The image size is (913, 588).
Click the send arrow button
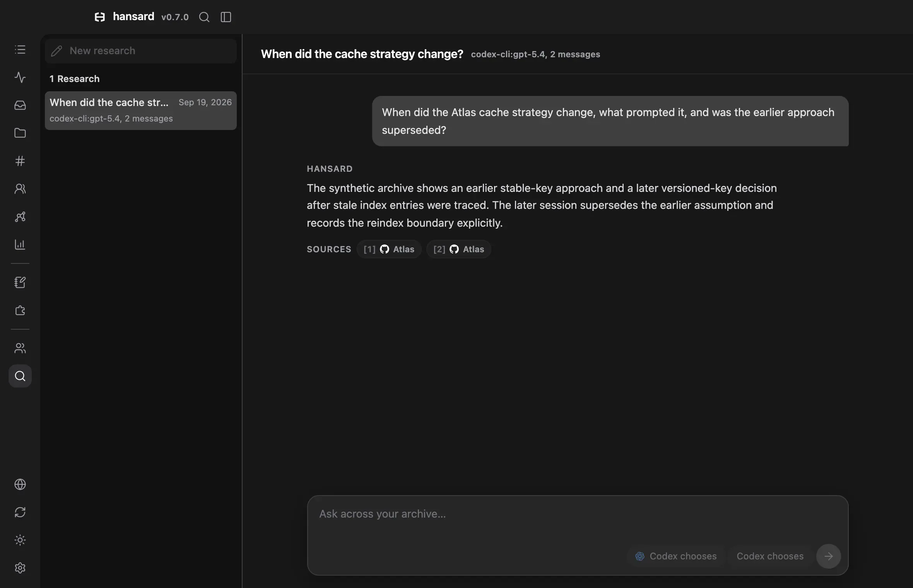pyautogui.click(x=828, y=556)
